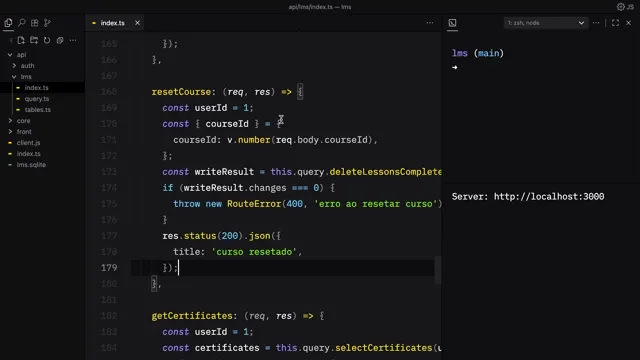Viewport: 640px width, 360px height.
Task: Select the terminal panel icon tab
Action: click(x=452, y=23)
